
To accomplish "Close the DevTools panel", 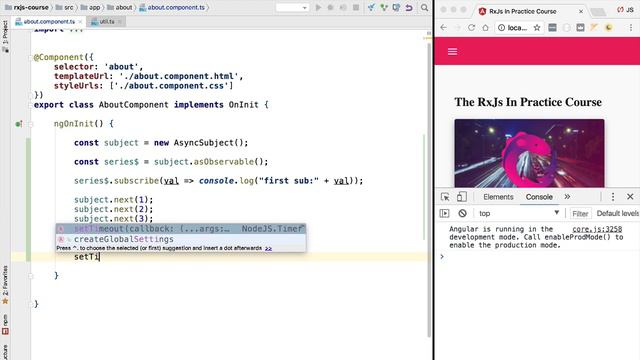I will point(630,197).
